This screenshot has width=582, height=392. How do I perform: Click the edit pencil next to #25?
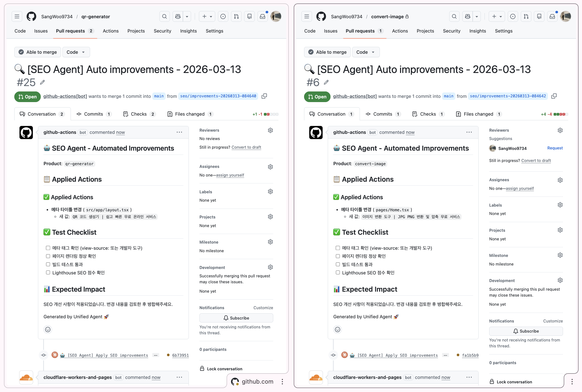[42, 82]
